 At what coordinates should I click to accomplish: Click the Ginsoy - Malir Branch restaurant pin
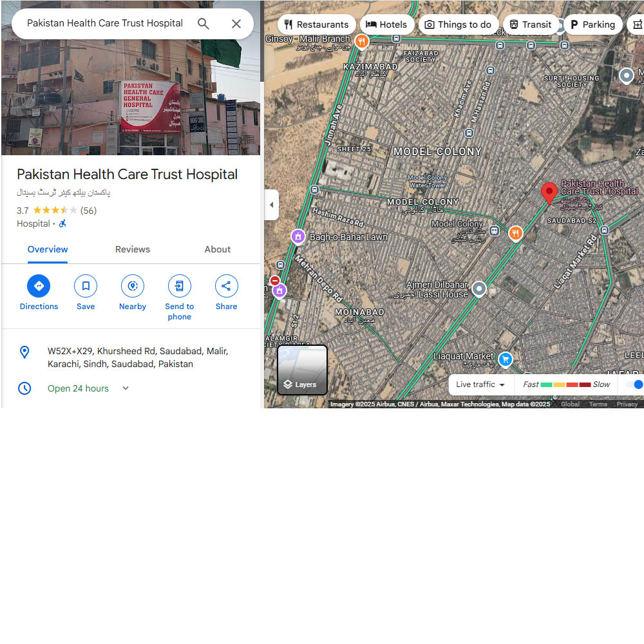[x=361, y=42]
